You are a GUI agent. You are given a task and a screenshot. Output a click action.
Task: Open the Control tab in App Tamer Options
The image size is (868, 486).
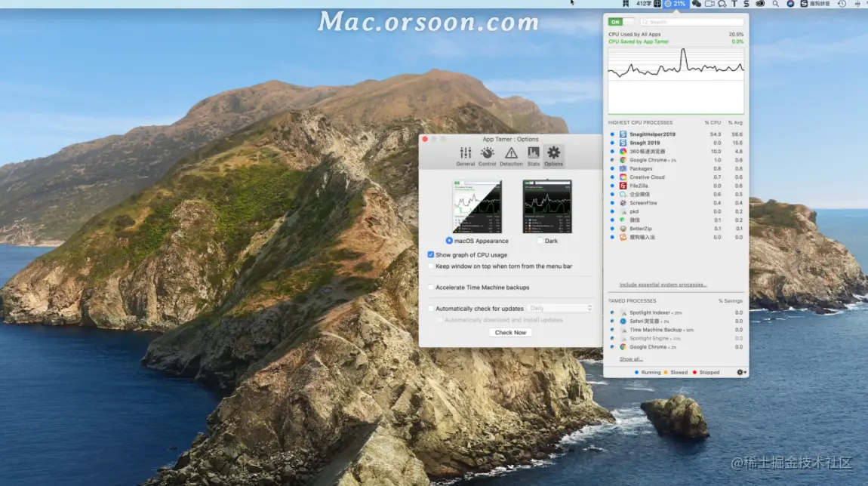[x=487, y=156]
